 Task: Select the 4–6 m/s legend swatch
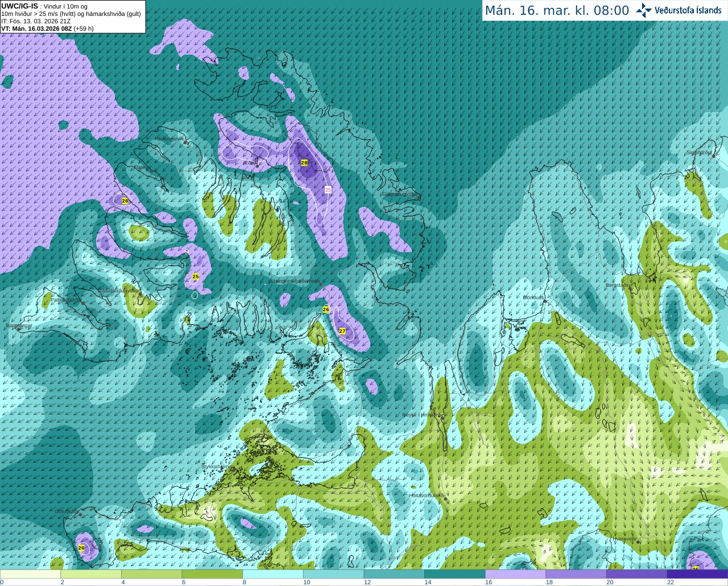151,574
